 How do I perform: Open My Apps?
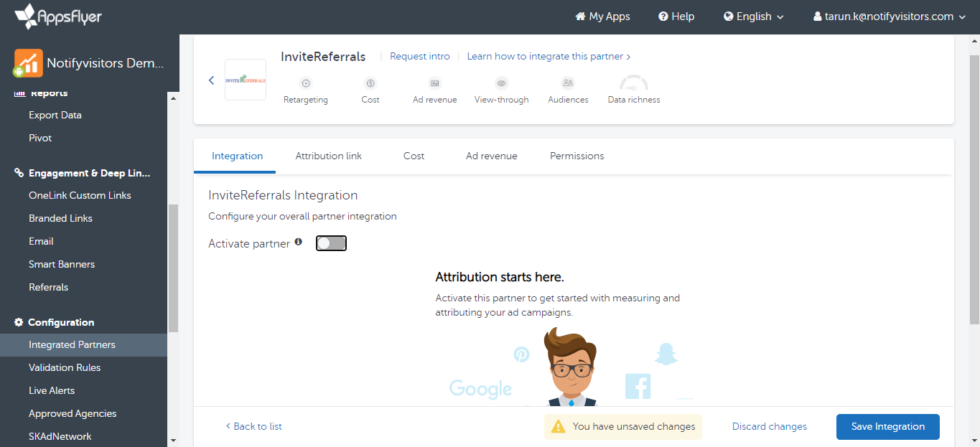(603, 17)
